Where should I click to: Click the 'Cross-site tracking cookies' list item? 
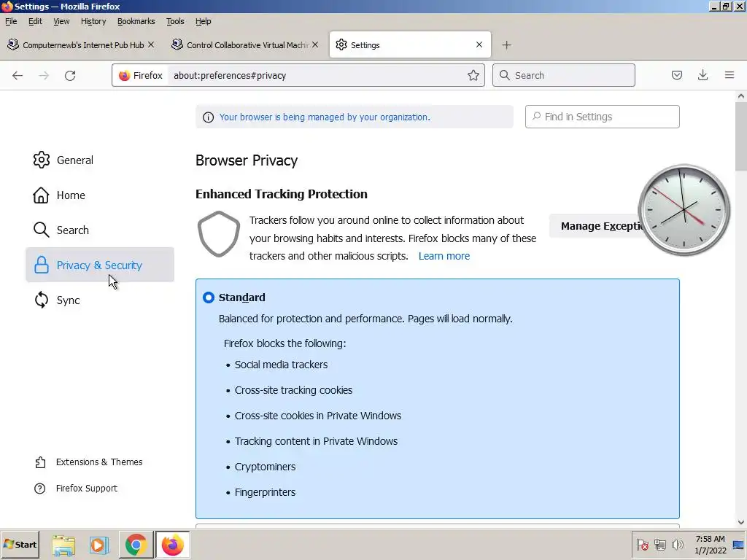coord(293,391)
